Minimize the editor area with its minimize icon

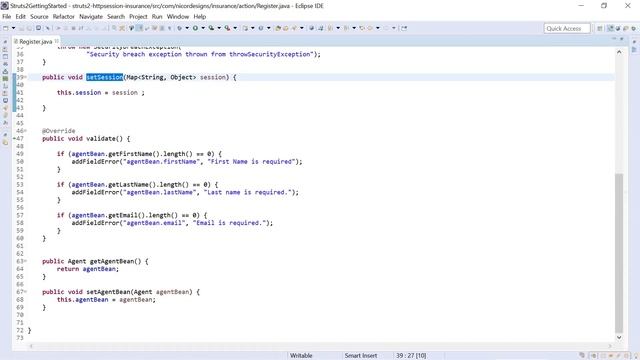click(614, 38)
